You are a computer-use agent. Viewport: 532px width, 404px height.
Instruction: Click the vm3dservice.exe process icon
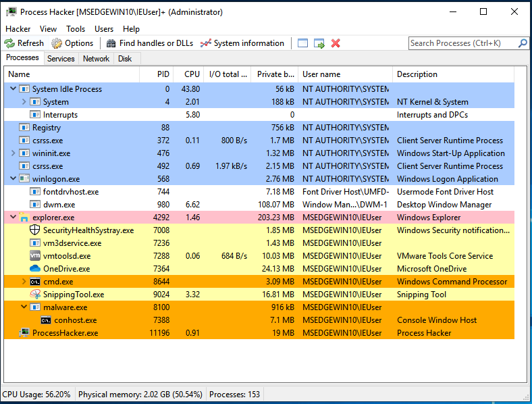(35, 243)
